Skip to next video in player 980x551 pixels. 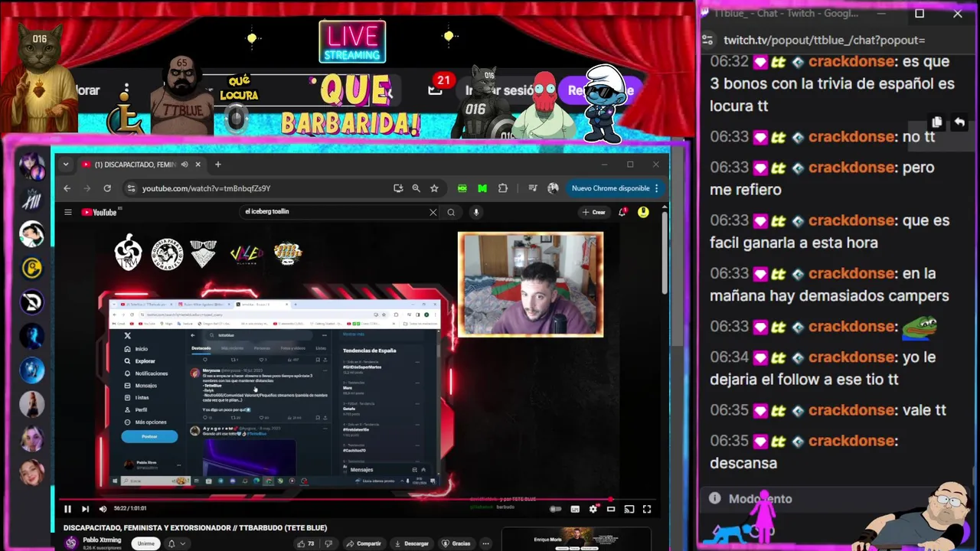pos(85,509)
